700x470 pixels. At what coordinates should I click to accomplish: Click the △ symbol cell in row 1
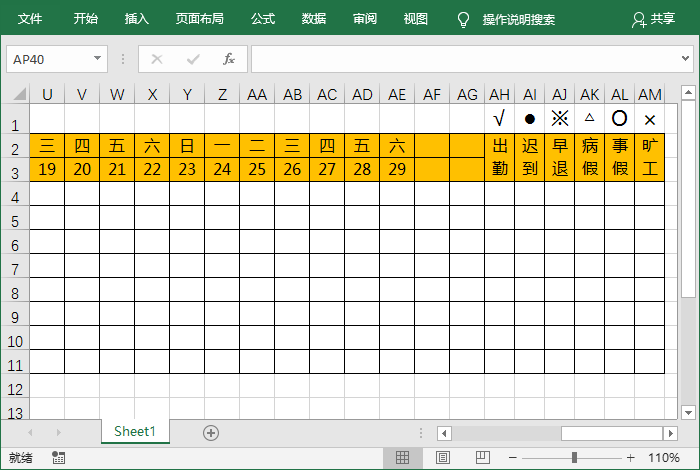click(x=590, y=119)
